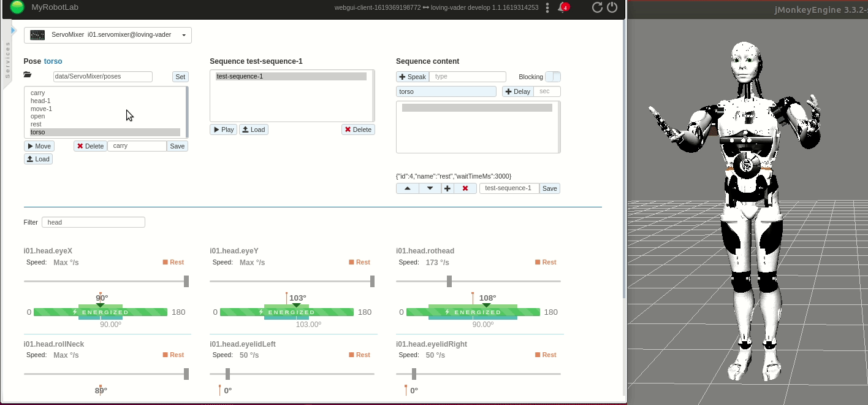Select test-sequence-1 in the sequence list
The image size is (868, 405).
point(291,77)
